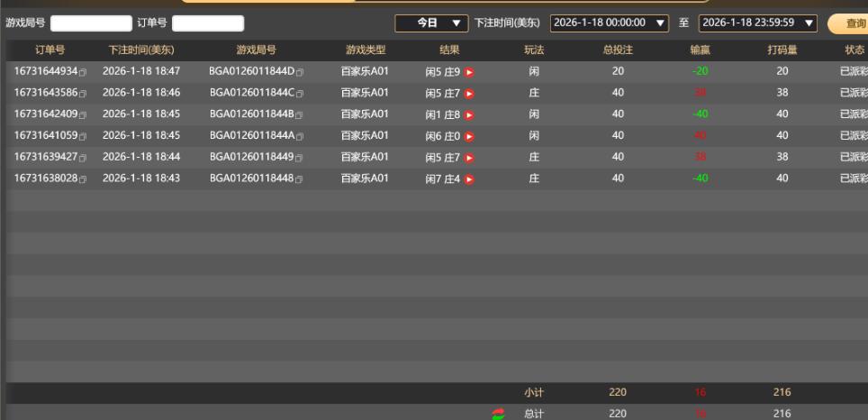Select the row for order 16731639427
The image size is (868, 420).
(360, 157)
